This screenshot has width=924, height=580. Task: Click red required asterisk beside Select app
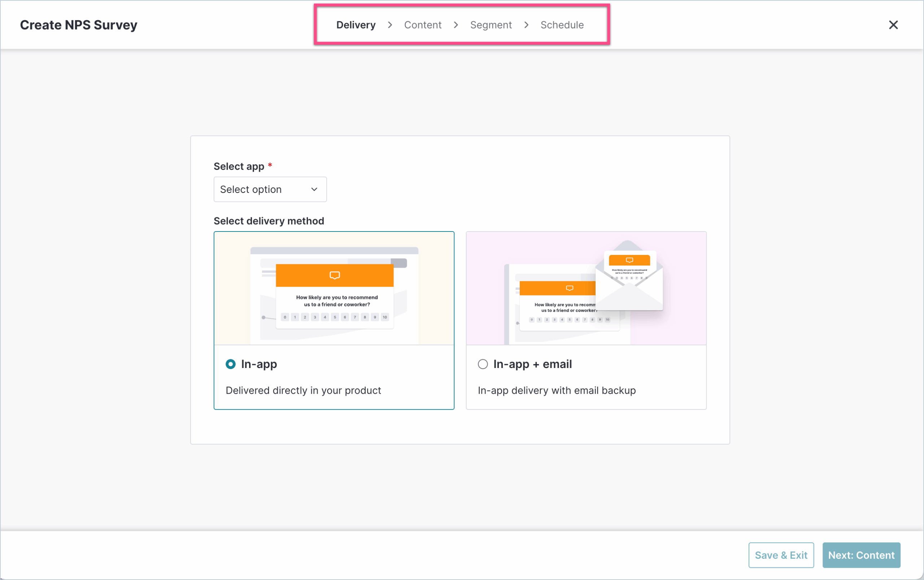tap(270, 165)
